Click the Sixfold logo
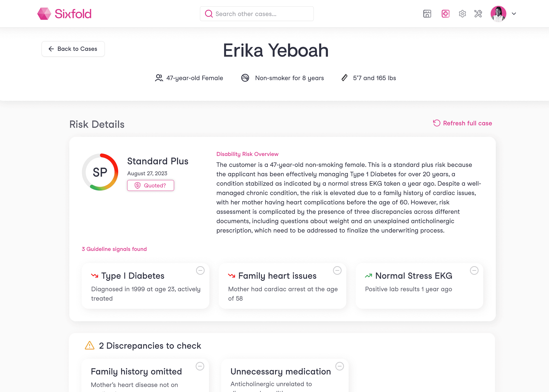Screen dimensions: 549x392 tap(65, 14)
